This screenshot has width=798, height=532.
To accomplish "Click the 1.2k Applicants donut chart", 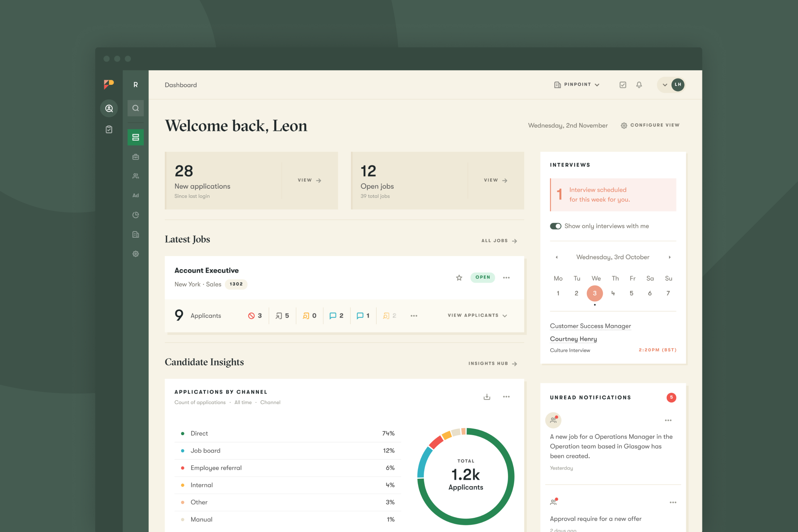I will coord(465,476).
